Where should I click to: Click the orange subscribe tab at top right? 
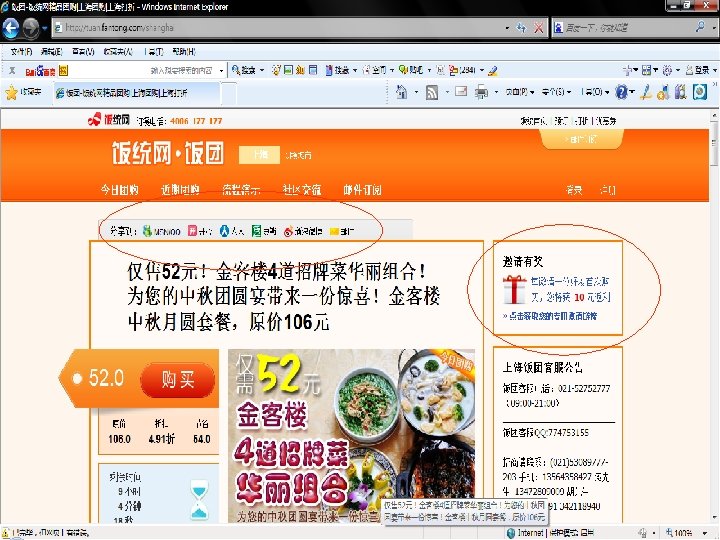pyautogui.click(x=582, y=139)
